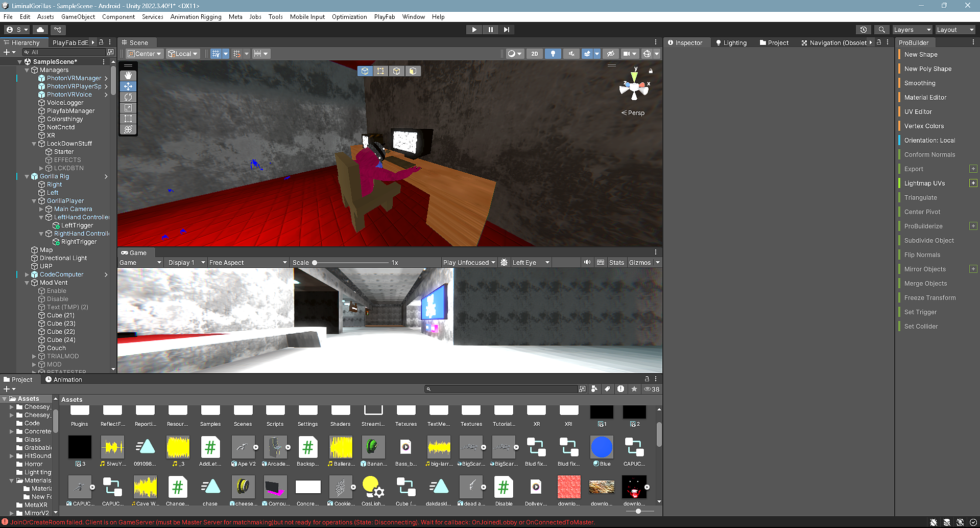Select the Rect transform tool

pos(128,119)
